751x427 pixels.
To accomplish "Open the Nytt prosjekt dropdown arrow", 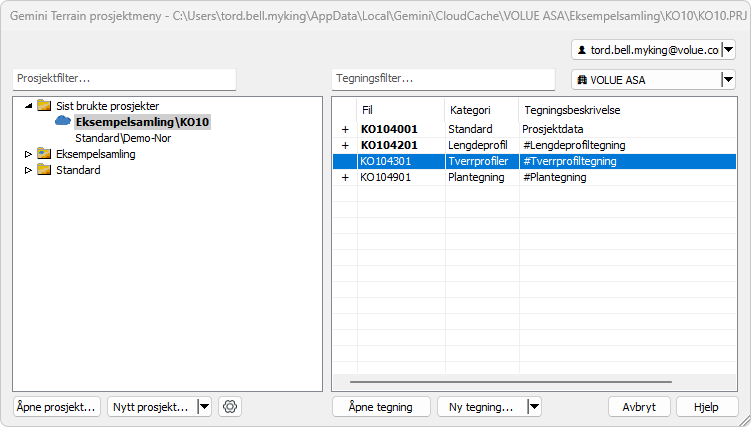I will pos(204,406).
